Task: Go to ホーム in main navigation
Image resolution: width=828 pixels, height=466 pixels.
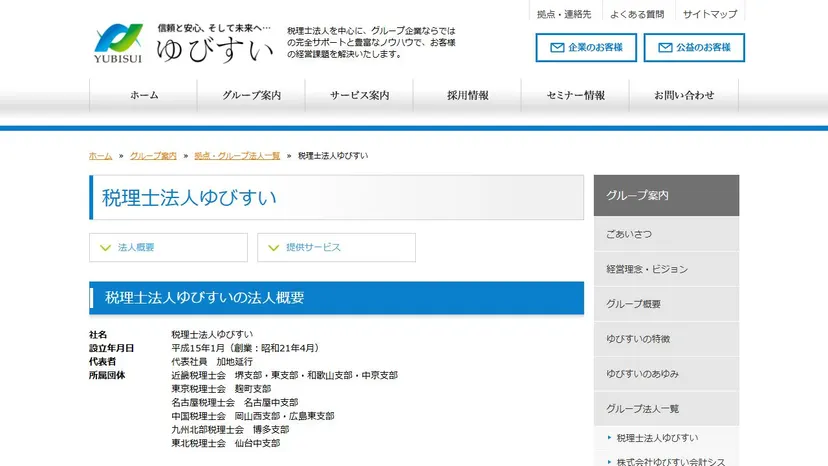Action: [144, 95]
